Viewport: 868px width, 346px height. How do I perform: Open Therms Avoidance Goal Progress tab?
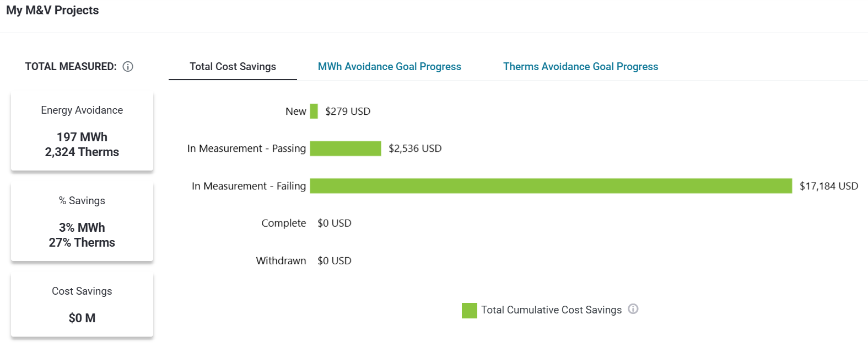580,67
